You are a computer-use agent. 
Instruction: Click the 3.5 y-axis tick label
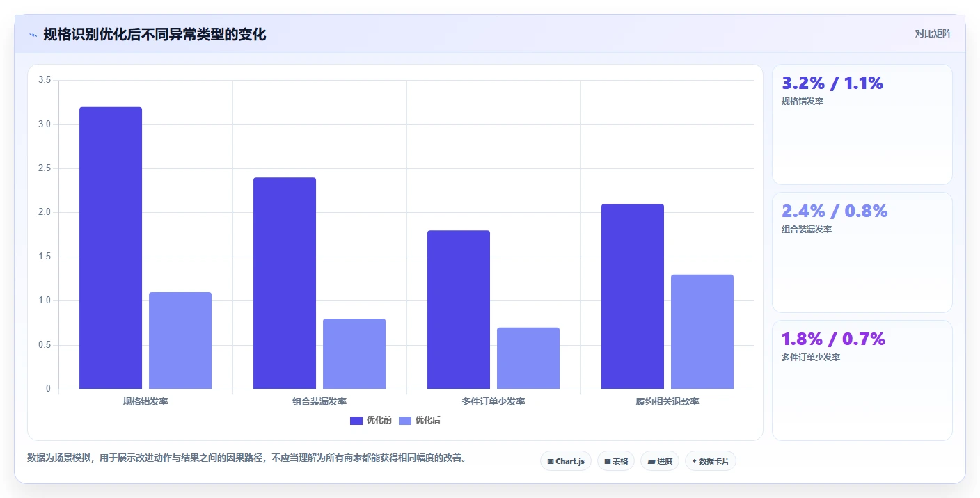[45, 80]
